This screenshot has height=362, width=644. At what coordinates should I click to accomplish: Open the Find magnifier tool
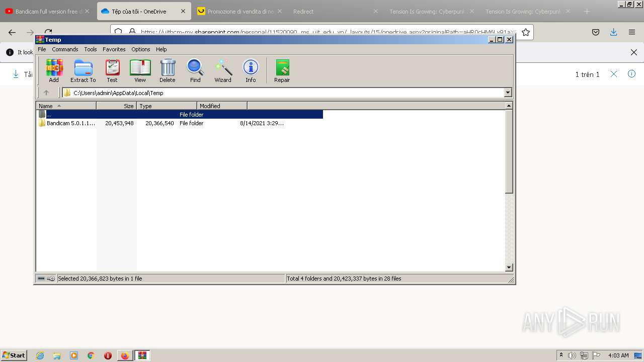[195, 70]
